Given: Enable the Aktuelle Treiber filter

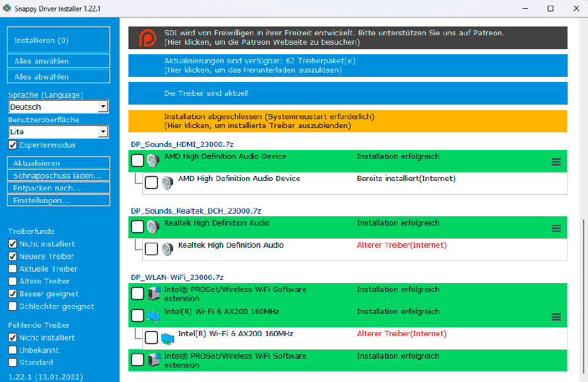Looking at the screenshot, I should click(x=13, y=269).
